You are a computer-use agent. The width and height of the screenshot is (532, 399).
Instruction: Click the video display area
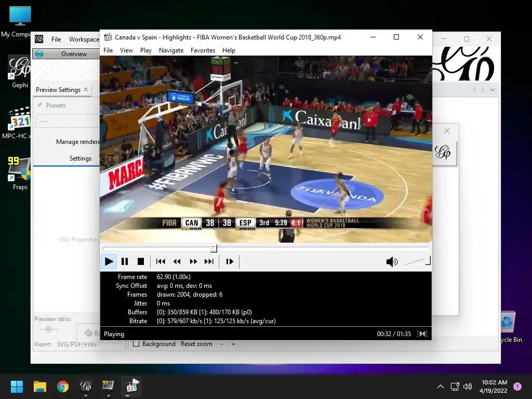point(265,149)
